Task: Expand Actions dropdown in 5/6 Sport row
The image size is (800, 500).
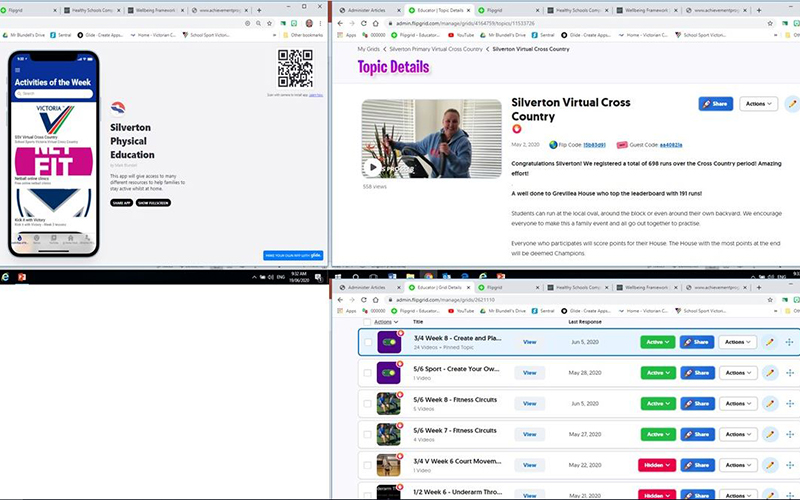Action: coord(738,373)
